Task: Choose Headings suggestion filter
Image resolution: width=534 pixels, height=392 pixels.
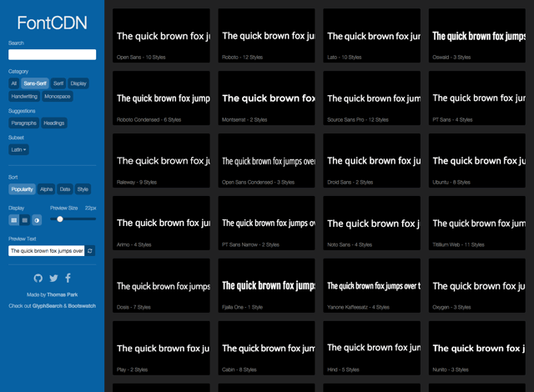Action: click(x=53, y=123)
